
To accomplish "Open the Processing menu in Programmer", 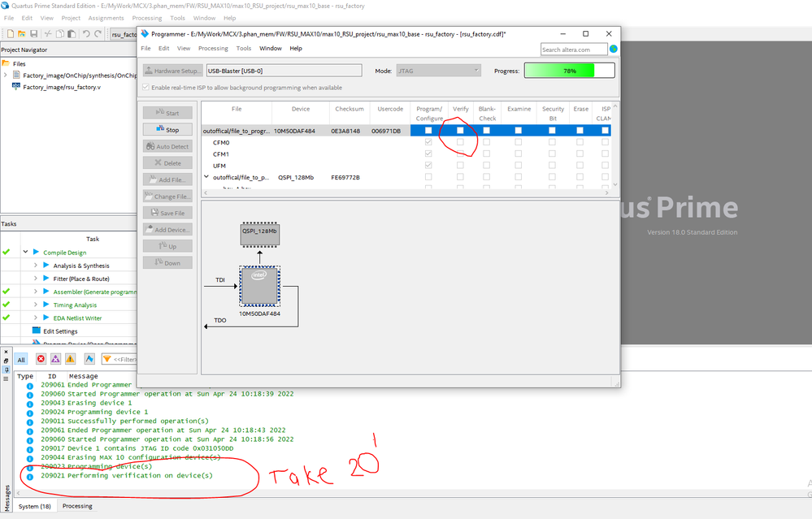I will (213, 49).
